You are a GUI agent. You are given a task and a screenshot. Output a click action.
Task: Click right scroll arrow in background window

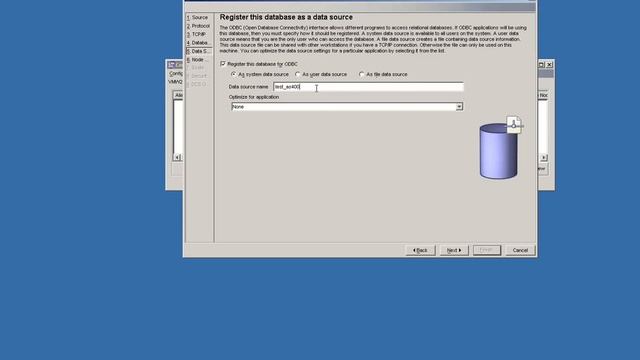[544, 157]
